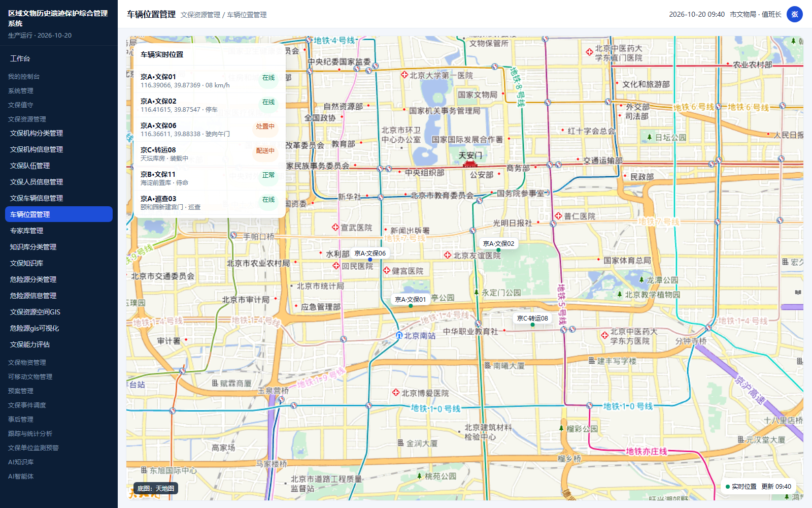
Task: Expand the 文保物资管理 sidebar group
Action: 27,362
